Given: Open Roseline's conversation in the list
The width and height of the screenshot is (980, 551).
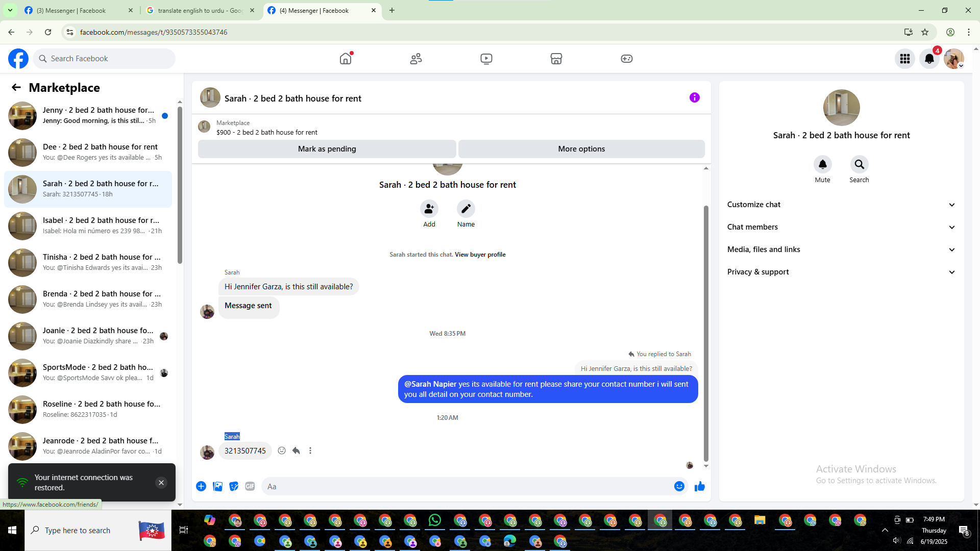Looking at the screenshot, I should tap(88, 410).
